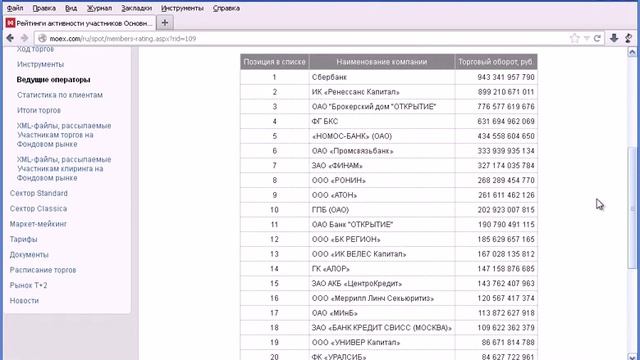Viewport: 640px width, 360px height.
Task: Open the Ход торгов sidebar link
Action: [x=36, y=49]
